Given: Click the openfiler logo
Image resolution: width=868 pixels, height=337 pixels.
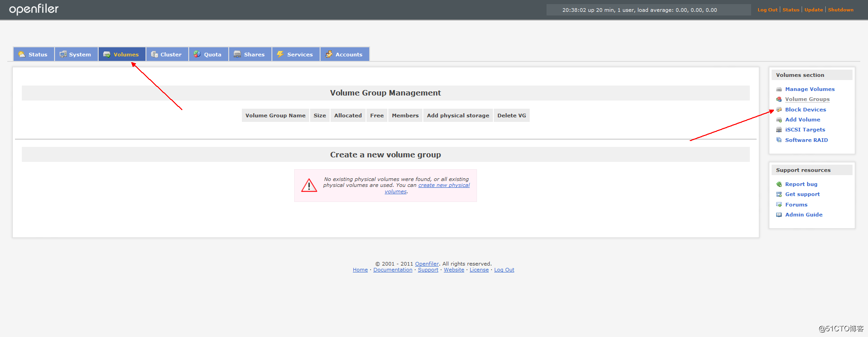Looking at the screenshot, I should [x=34, y=9].
